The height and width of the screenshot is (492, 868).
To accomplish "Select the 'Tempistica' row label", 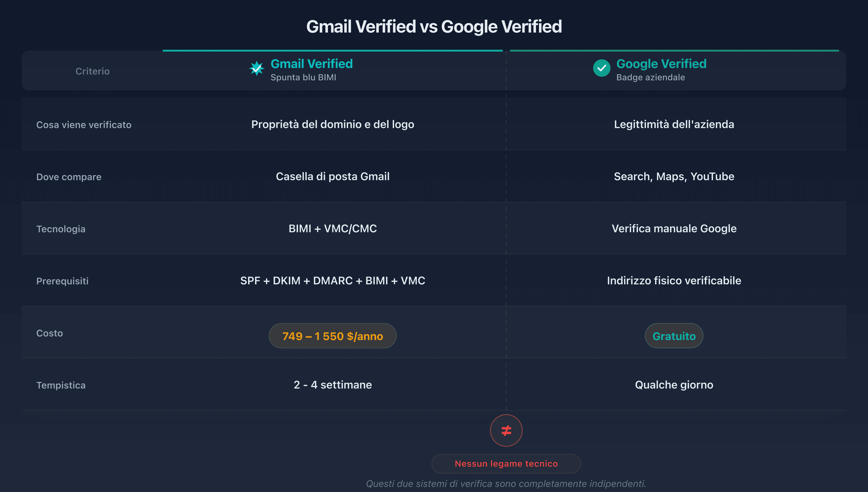I will [61, 385].
